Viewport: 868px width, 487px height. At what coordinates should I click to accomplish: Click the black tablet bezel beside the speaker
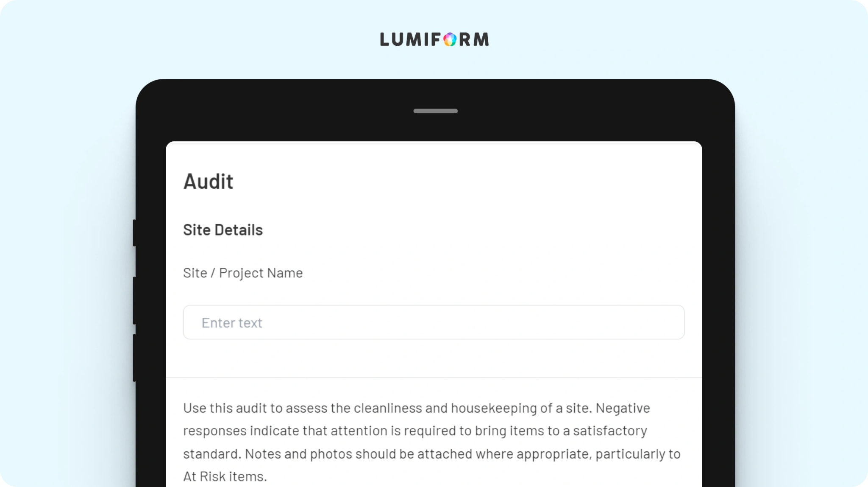coord(297,111)
